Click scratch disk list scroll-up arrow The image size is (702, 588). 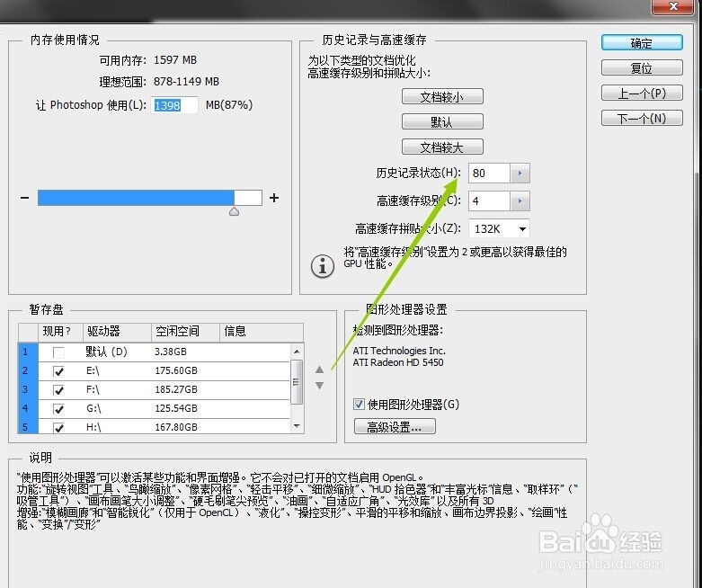pyautogui.click(x=297, y=352)
